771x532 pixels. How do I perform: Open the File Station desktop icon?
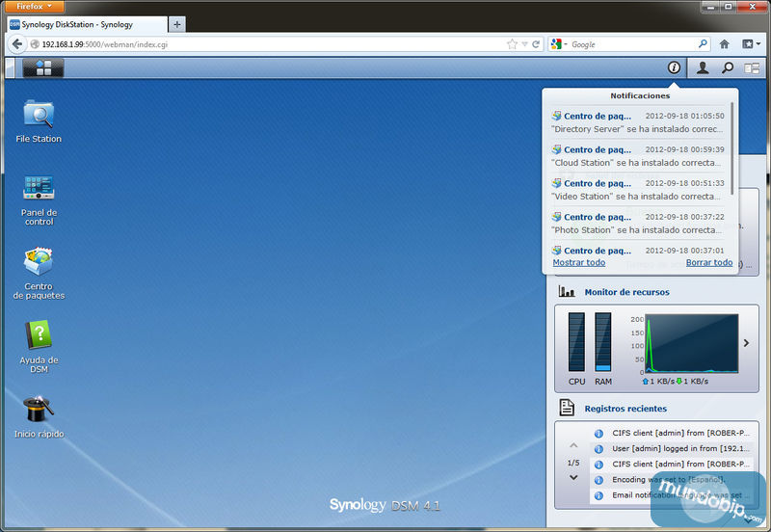pyautogui.click(x=39, y=121)
